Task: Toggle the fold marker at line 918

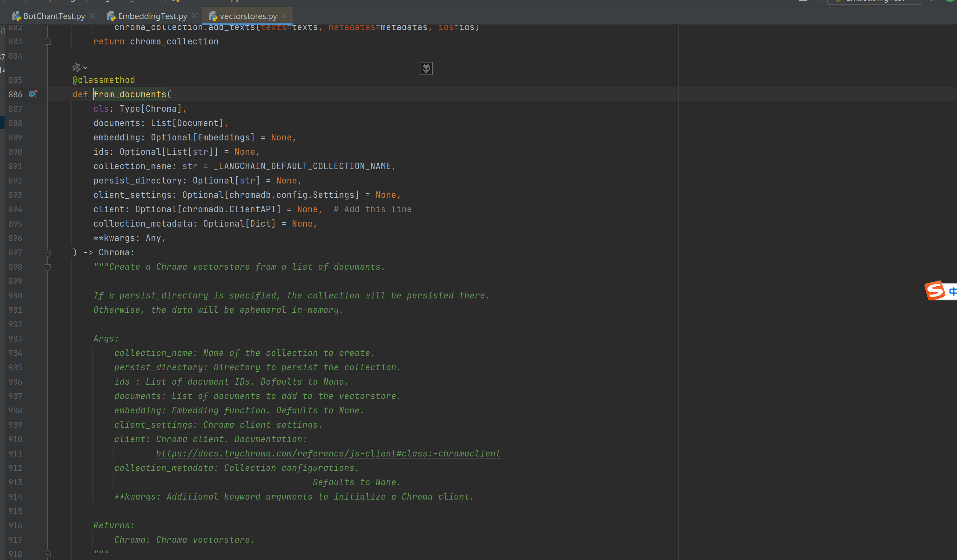Action: 47,554
